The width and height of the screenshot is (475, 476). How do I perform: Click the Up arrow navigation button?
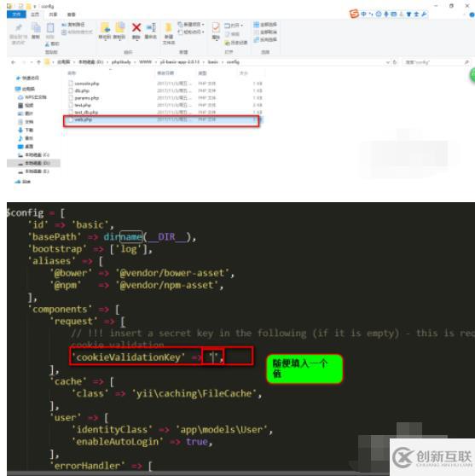pos(38,62)
